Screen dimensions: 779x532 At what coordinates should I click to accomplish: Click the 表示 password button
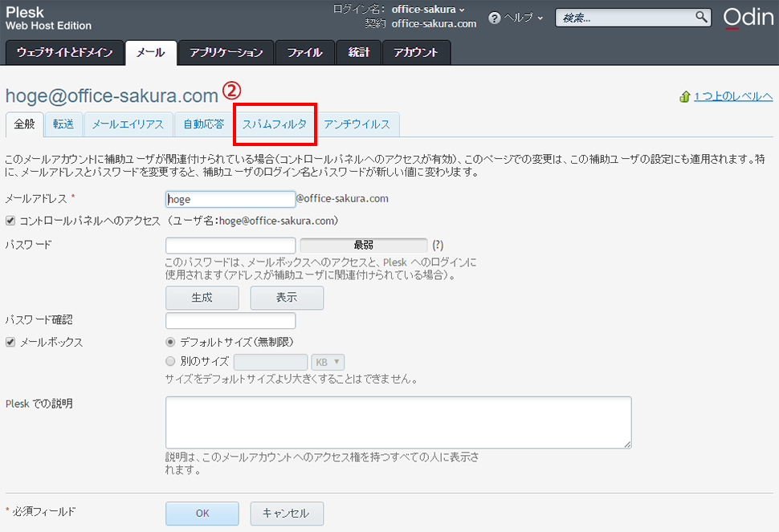coord(287,298)
